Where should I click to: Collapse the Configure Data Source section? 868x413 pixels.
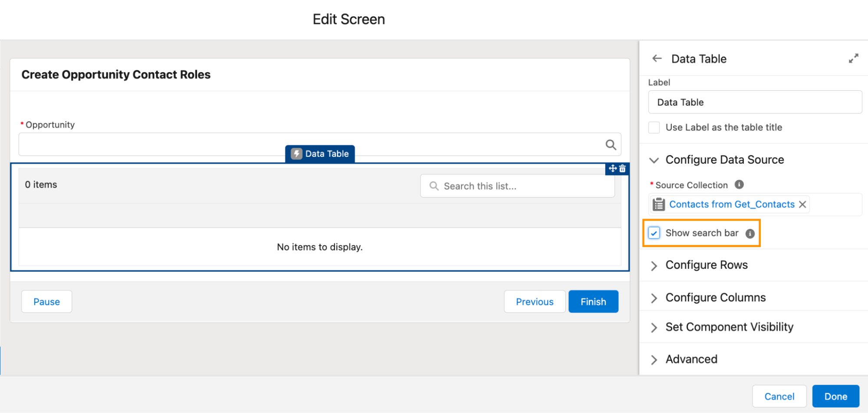click(x=654, y=160)
